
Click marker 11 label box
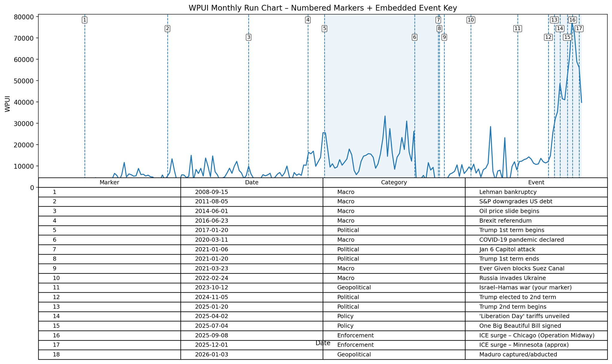pos(517,29)
